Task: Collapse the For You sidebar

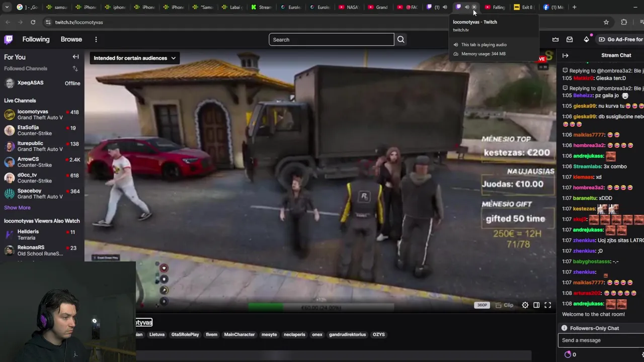Action: (75, 57)
